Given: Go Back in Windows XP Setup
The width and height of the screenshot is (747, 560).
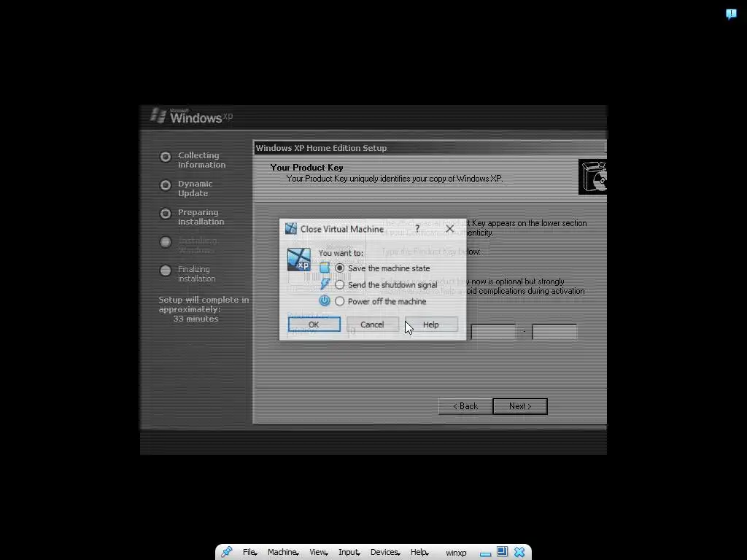Looking at the screenshot, I should pyautogui.click(x=465, y=406).
